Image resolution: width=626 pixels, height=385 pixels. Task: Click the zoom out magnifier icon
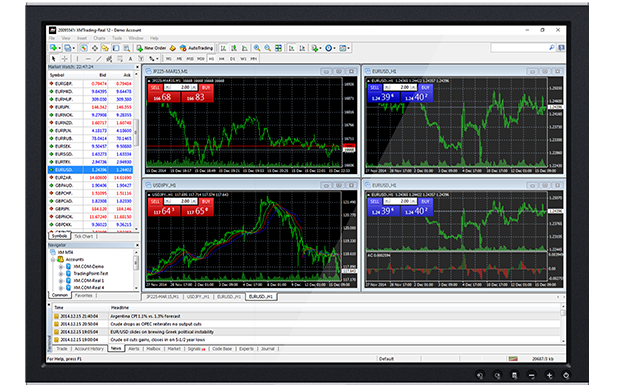click(x=267, y=48)
